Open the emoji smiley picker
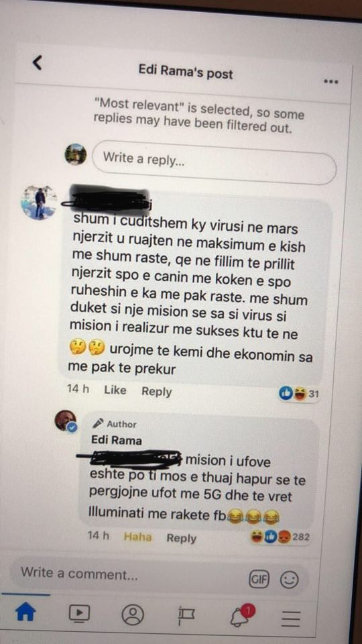Image resolution: width=362 pixels, height=644 pixels. [289, 580]
